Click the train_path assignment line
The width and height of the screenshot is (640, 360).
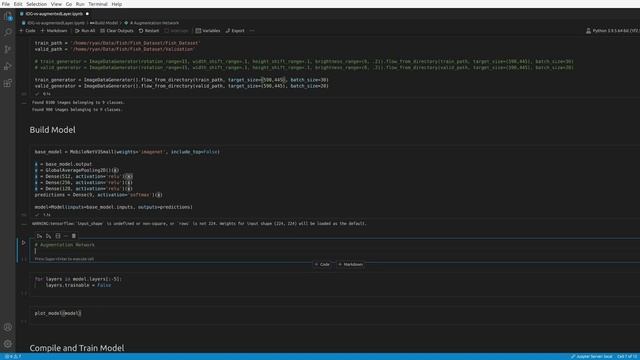coord(118,43)
